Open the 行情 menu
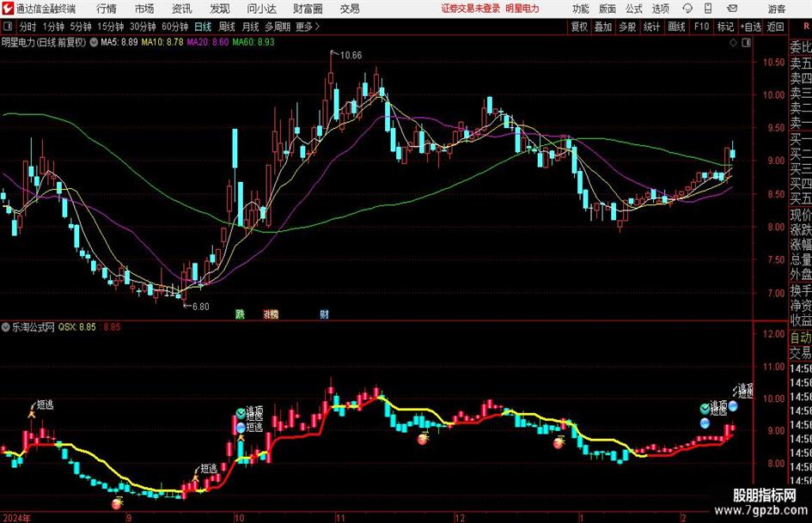 click(x=107, y=9)
